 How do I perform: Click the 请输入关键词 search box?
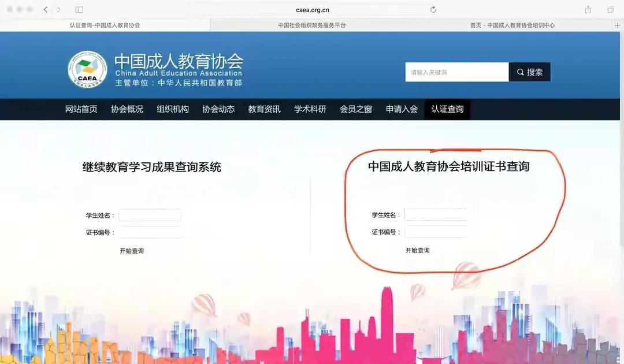(456, 72)
